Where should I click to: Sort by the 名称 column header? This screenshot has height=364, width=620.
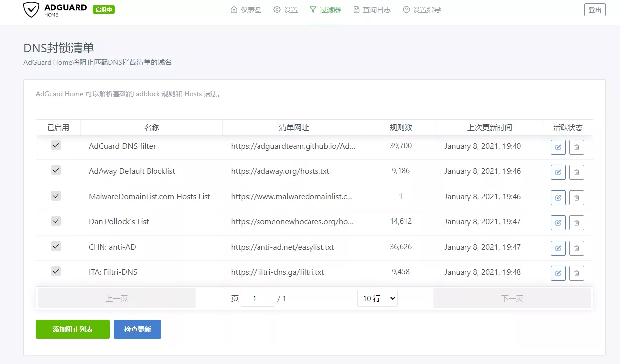[152, 127]
